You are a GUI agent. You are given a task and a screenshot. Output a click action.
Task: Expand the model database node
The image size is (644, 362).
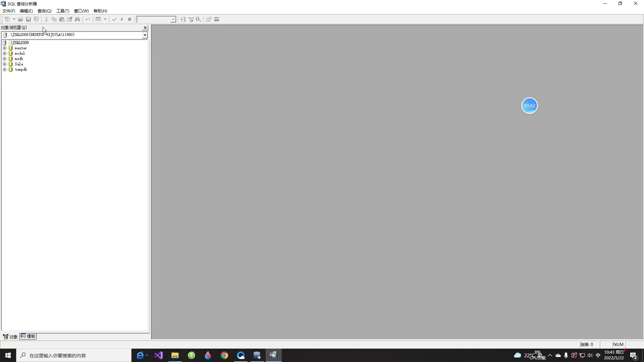pos(5,53)
